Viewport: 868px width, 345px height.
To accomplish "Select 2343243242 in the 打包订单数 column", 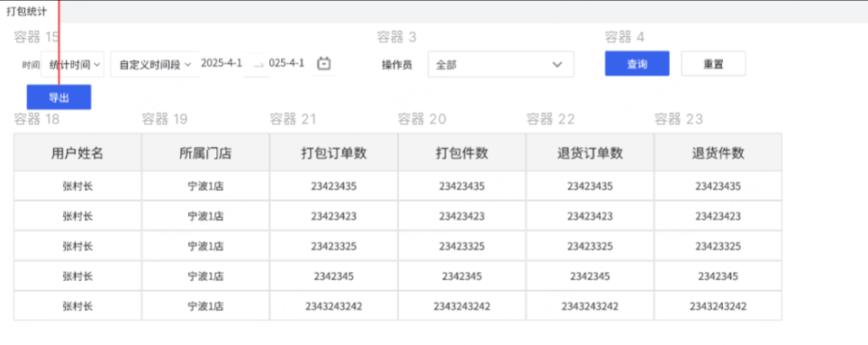I will [x=334, y=305].
